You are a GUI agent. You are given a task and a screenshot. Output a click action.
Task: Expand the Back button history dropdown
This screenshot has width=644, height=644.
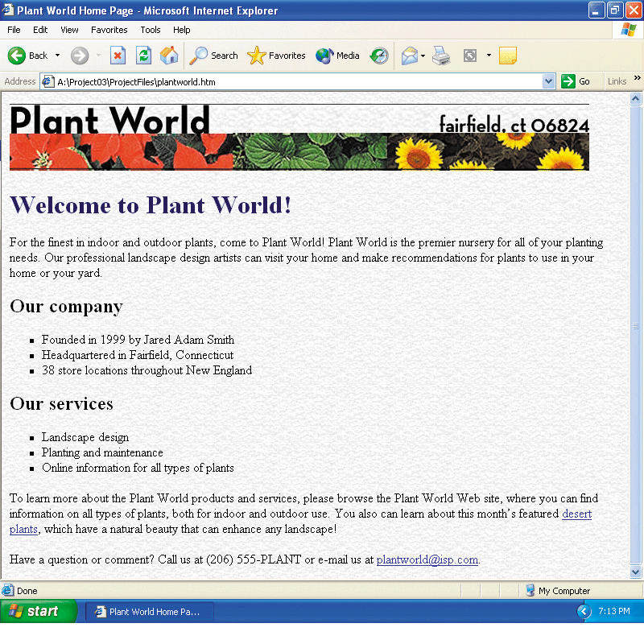click(57, 56)
